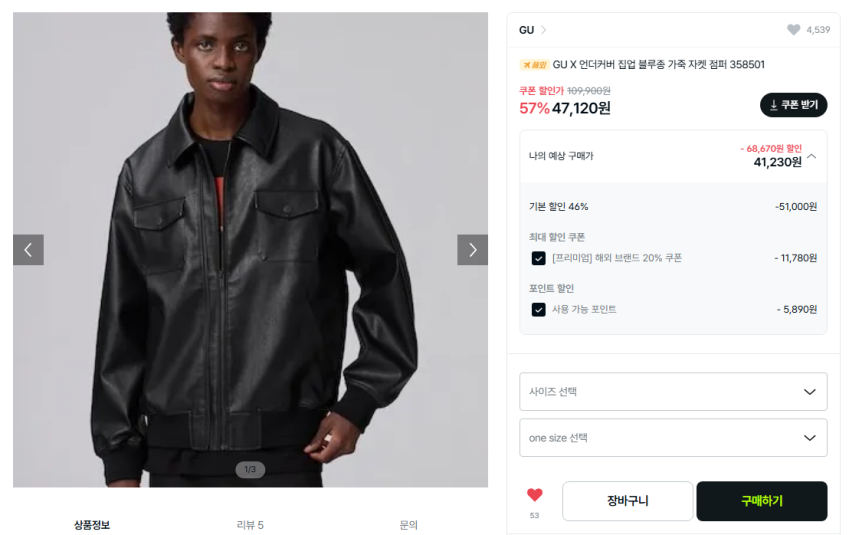Click the download icon on coupon button
The width and height of the screenshot is (849, 535).
[774, 105]
